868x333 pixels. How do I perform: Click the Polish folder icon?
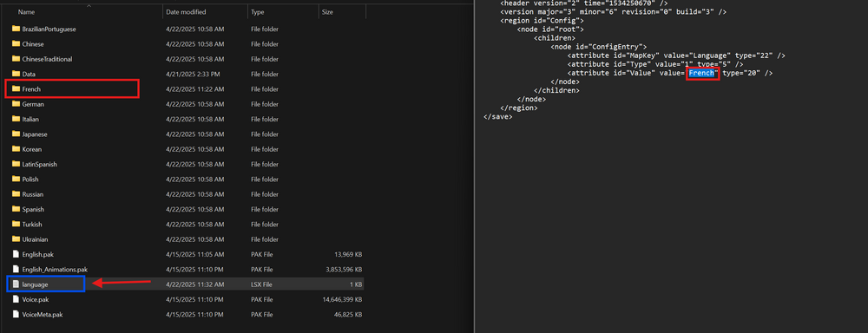(x=16, y=180)
